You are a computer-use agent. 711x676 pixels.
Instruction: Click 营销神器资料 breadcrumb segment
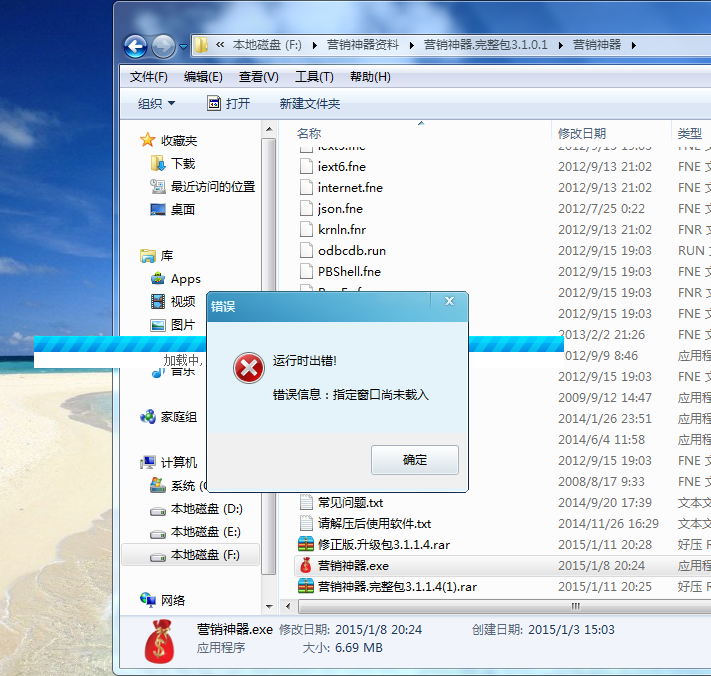tap(363, 45)
